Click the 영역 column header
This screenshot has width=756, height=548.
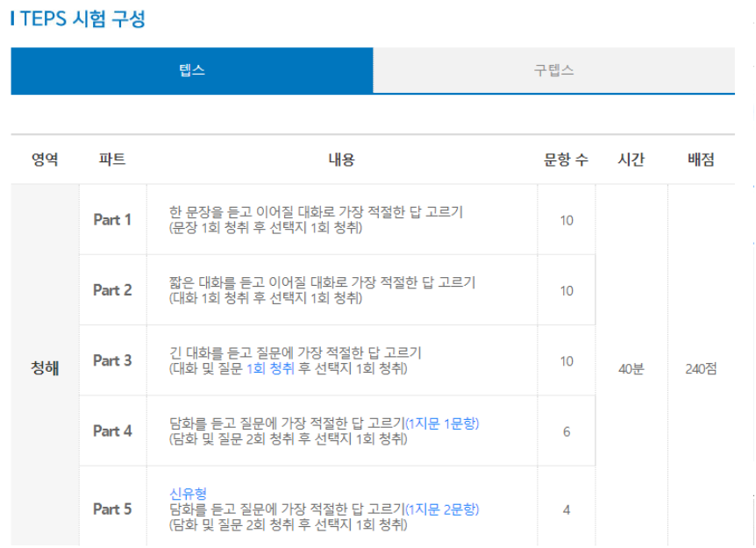(x=45, y=159)
